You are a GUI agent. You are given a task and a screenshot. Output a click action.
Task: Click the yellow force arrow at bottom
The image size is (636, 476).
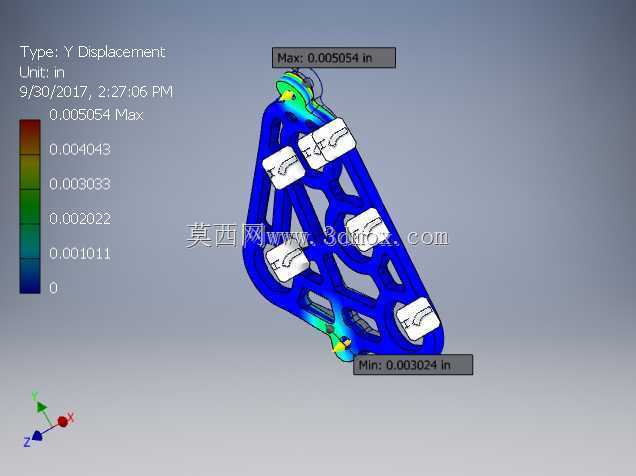pos(340,346)
